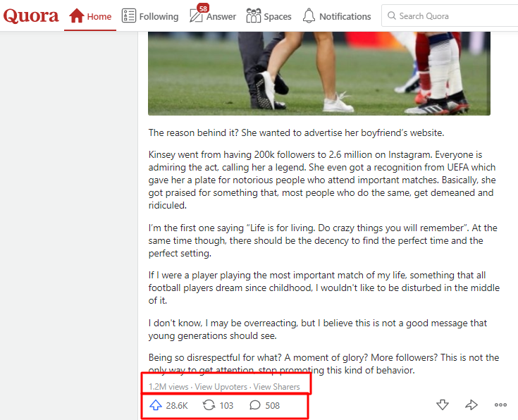Click the reshare circular arrows icon
This screenshot has height=420, width=518.
point(209,404)
